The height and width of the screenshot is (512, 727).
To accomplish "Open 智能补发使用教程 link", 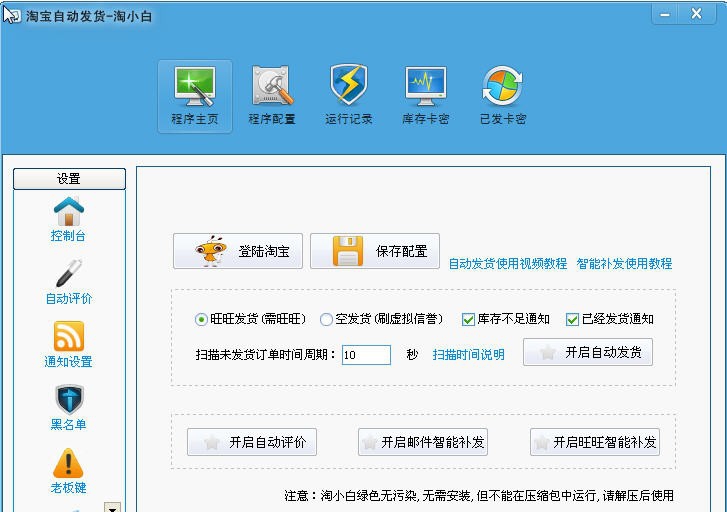I will point(624,264).
